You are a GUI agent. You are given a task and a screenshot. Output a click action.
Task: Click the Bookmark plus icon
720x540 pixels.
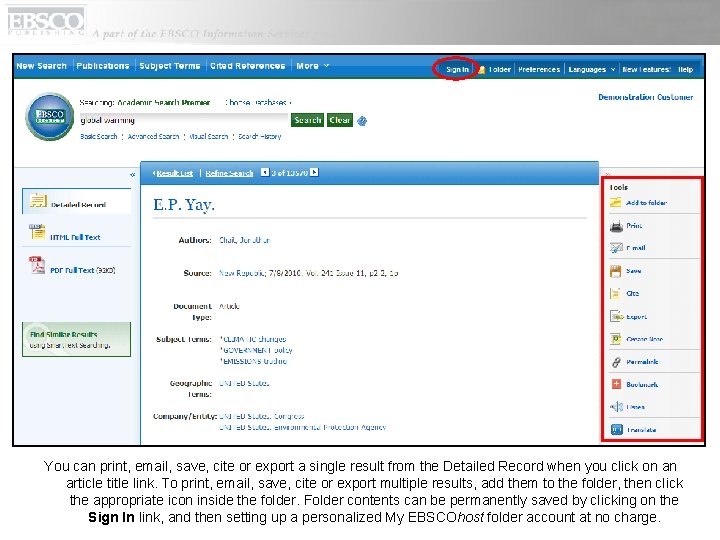click(x=616, y=384)
